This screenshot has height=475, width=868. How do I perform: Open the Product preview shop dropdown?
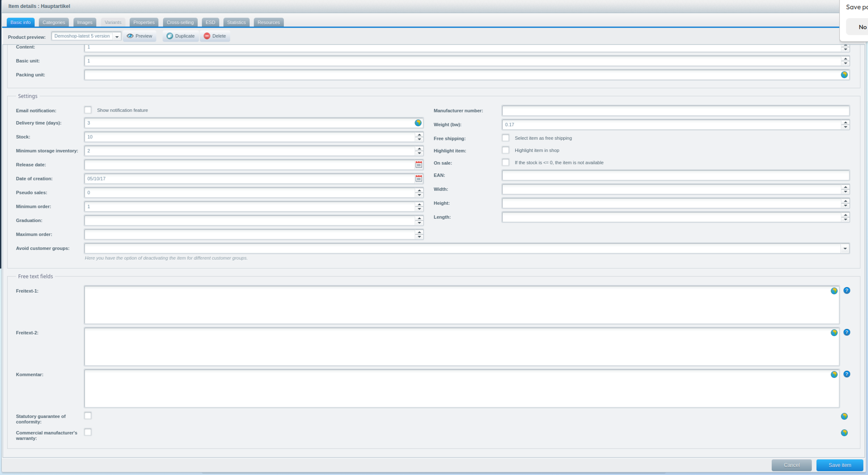coord(117,36)
